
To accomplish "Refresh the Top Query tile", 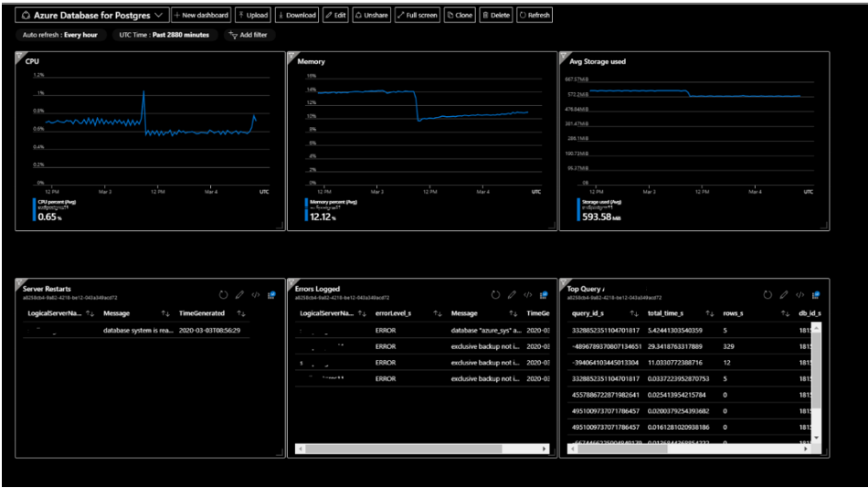I will click(x=767, y=294).
